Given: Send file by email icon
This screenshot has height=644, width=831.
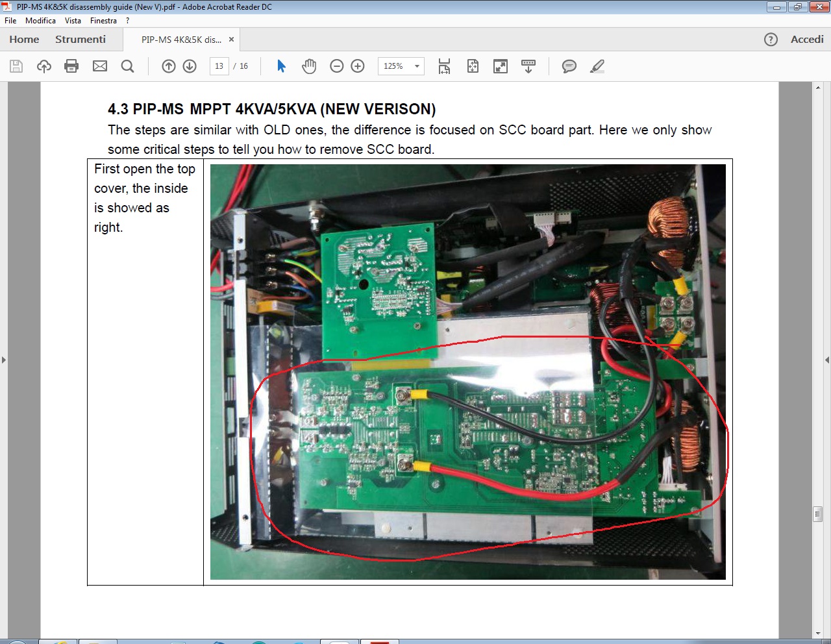Looking at the screenshot, I should tap(100, 66).
